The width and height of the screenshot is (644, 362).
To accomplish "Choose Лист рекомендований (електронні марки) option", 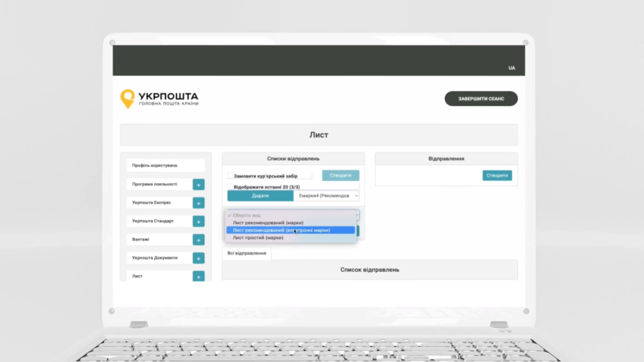I will point(290,230).
